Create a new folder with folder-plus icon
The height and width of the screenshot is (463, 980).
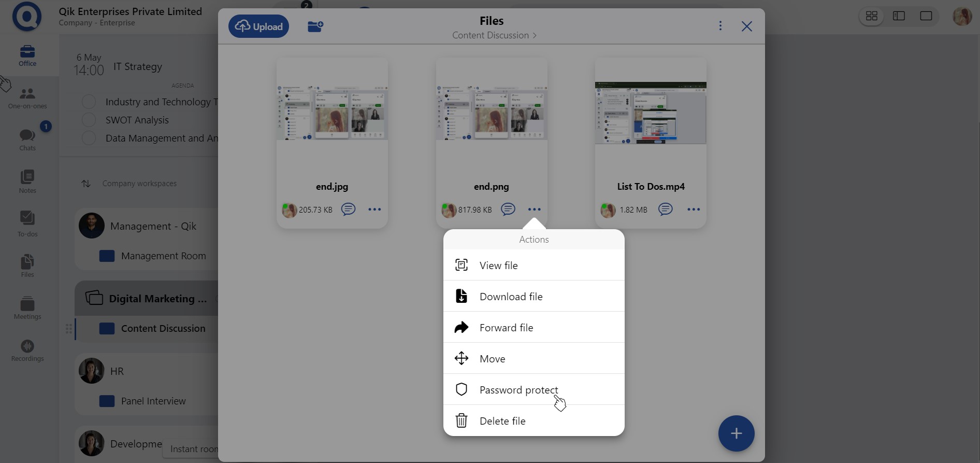click(315, 26)
